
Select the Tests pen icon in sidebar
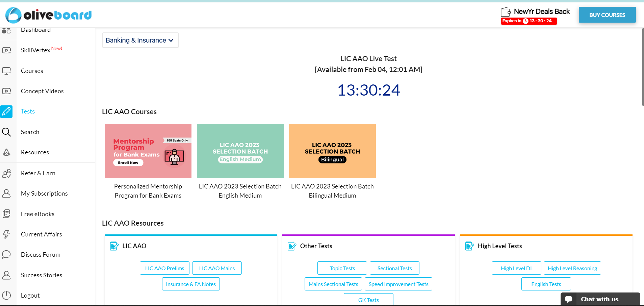pos(6,111)
